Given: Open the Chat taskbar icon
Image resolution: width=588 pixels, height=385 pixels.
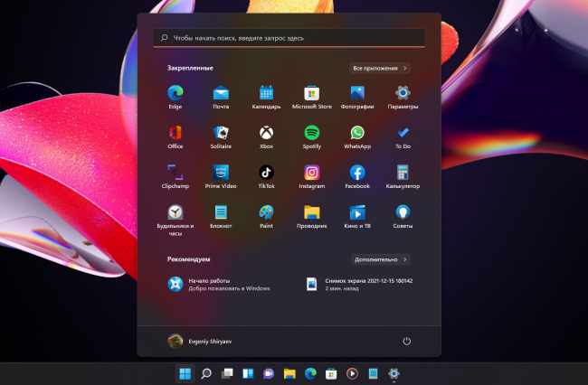Looking at the screenshot, I should (x=269, y=373).
